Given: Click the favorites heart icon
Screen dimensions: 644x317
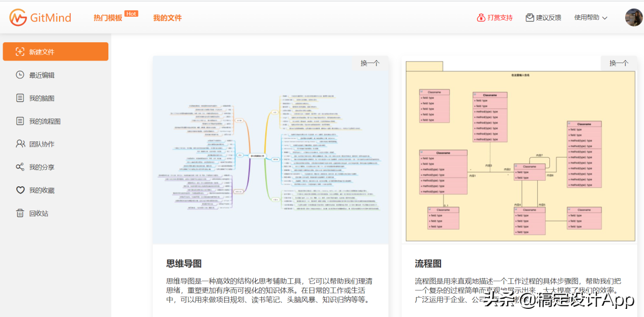Looking at the screenshot, I should point(20,190).
